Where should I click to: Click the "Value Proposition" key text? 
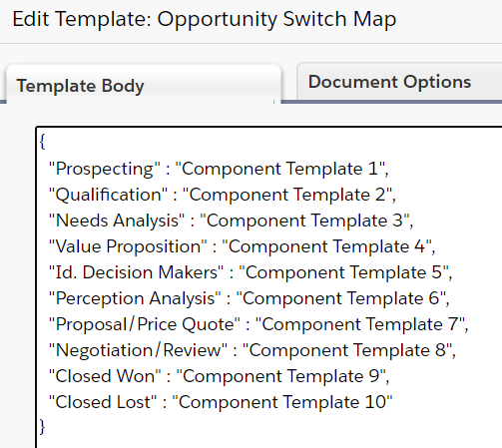pos(128,246)
